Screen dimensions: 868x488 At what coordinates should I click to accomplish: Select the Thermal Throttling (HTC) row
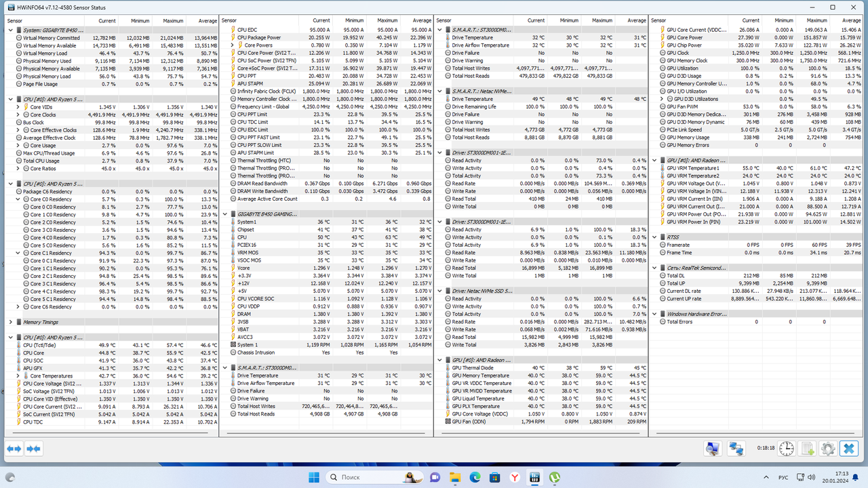pyautogui.click(x=326, y=161)
